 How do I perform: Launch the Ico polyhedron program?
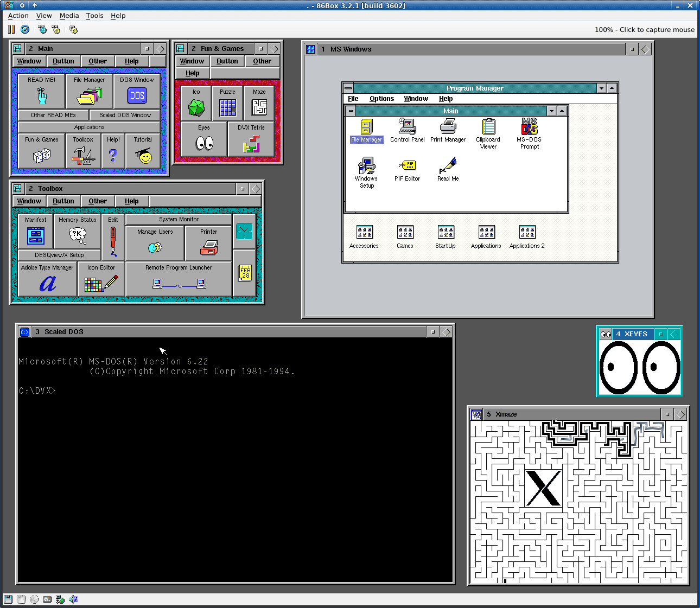pos(196,103)
